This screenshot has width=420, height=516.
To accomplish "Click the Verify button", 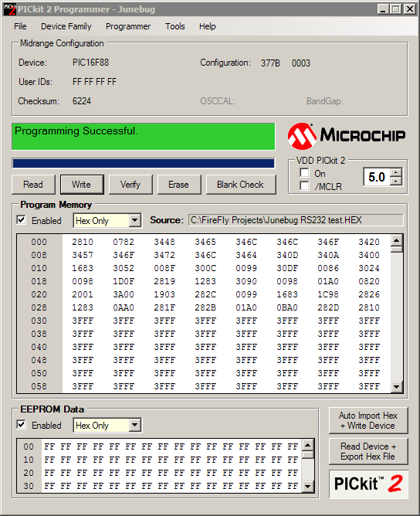I will (130, 185).
